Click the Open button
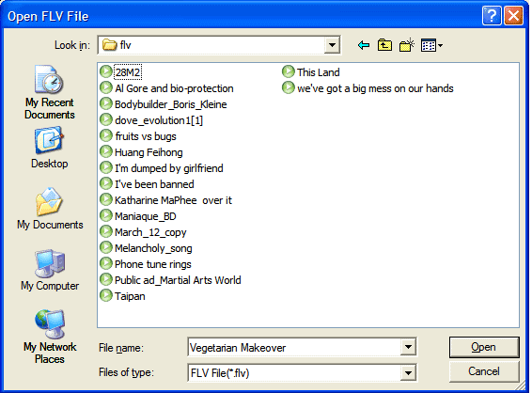The height and width of the screenshot is (393, 532). (x=484, y=347)
